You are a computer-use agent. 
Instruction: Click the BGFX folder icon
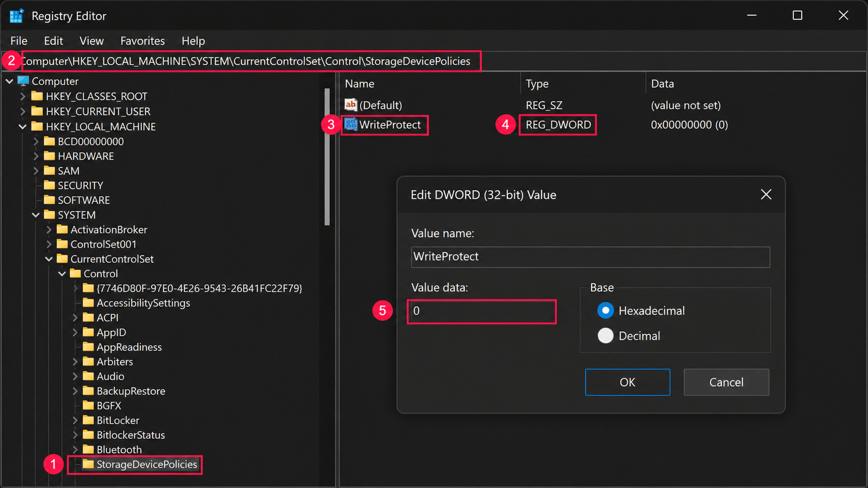coord(88,405)
